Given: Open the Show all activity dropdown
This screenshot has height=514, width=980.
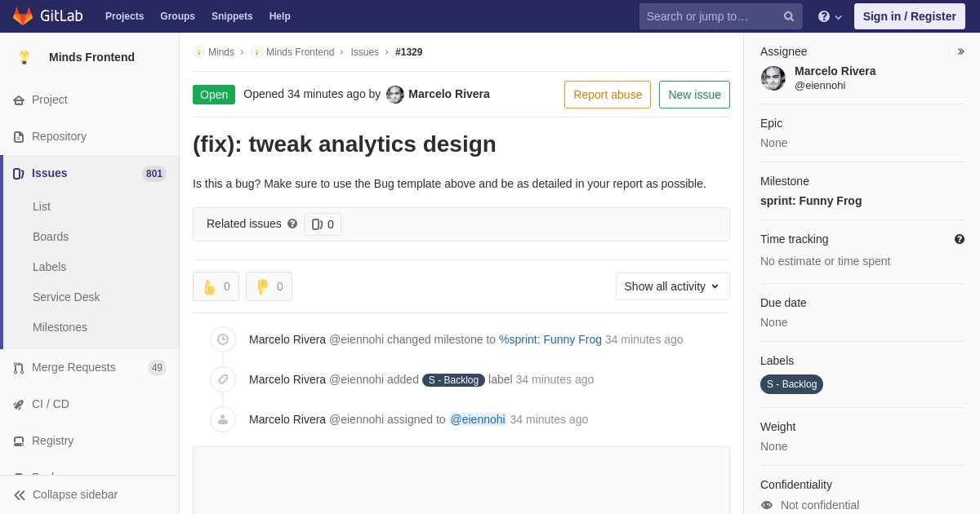Looking at the screenshot, I should [673, 286].
